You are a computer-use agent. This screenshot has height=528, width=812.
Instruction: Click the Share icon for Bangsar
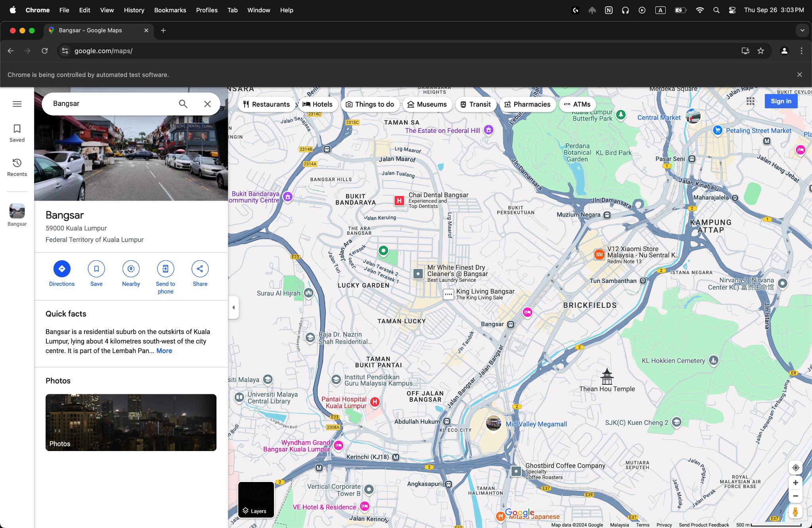(200, 269)
